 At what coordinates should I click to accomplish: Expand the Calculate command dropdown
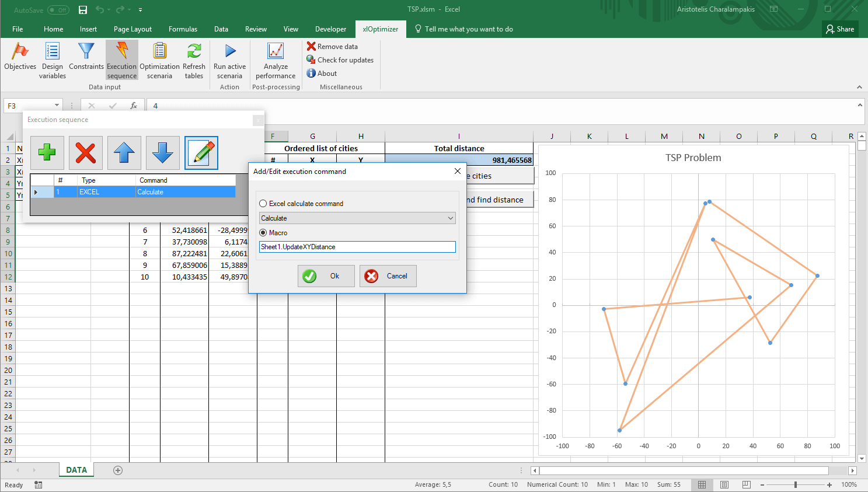450,218
